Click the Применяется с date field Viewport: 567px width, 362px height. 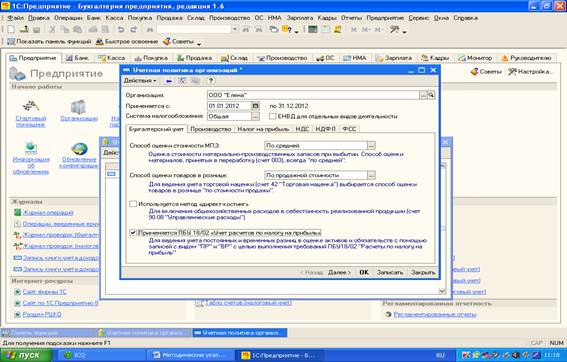click(x=229, y=106)
